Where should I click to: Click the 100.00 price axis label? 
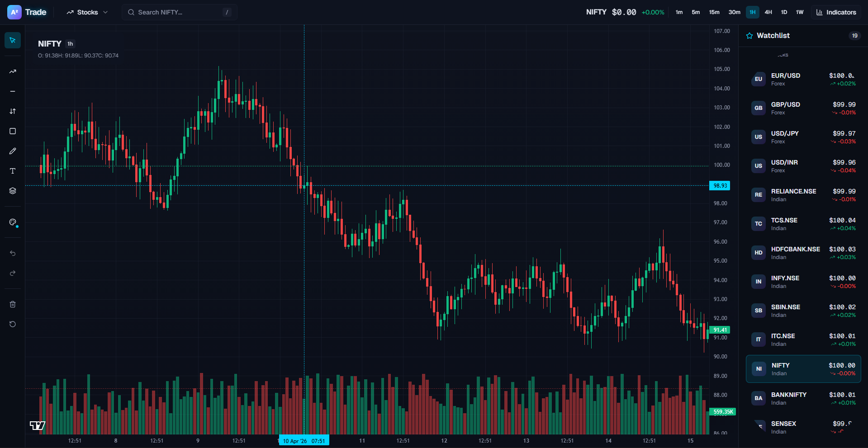[722, 165]
